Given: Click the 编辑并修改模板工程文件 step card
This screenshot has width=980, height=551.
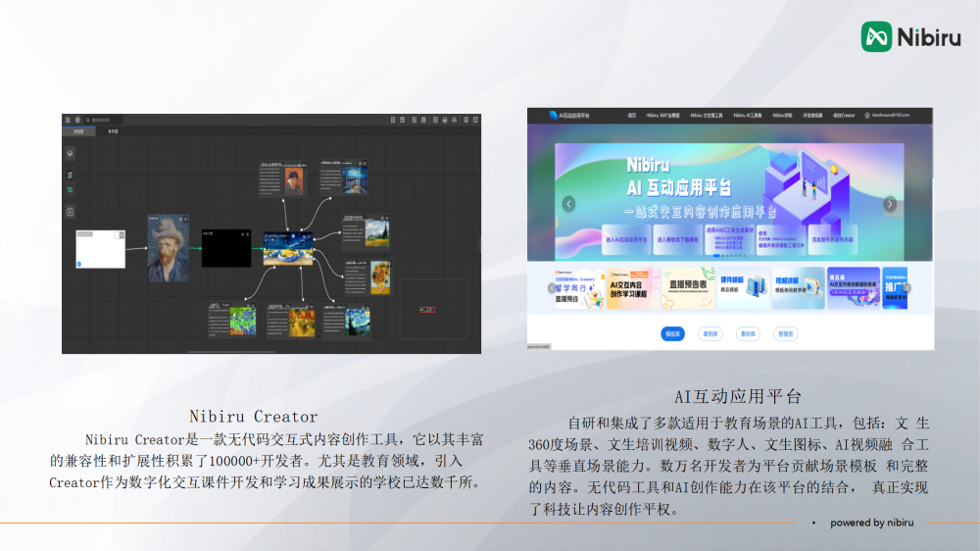Looking at the screenshot, I should point(781,240).
